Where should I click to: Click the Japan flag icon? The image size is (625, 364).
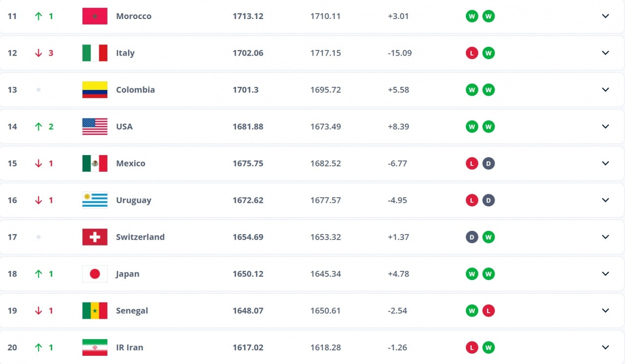95,274
